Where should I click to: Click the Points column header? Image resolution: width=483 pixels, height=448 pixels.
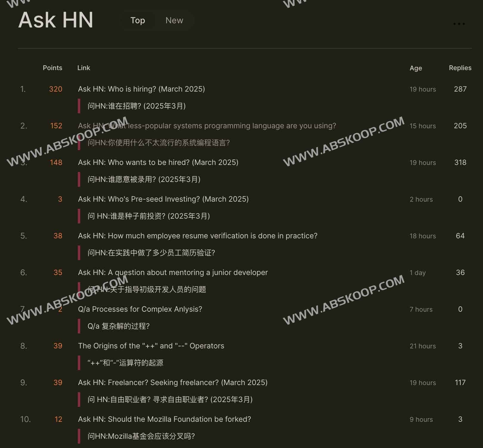[x=52, y=68]
